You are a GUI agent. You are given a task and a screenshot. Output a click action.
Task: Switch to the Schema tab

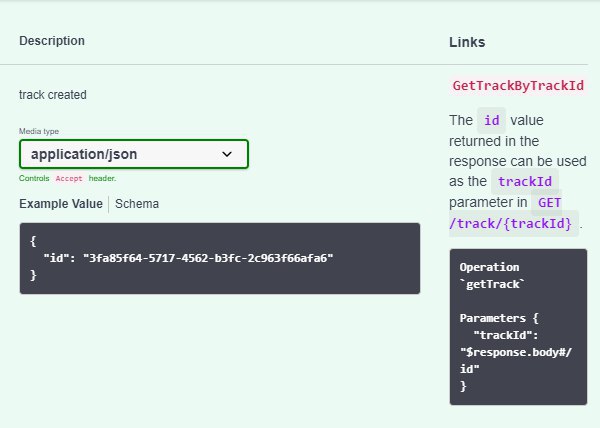(137, 204)
